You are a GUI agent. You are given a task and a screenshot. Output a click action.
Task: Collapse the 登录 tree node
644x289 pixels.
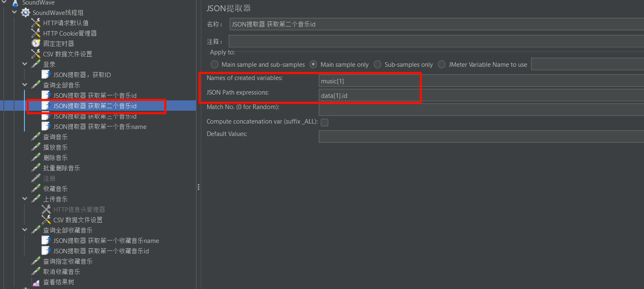click(25, 64)
